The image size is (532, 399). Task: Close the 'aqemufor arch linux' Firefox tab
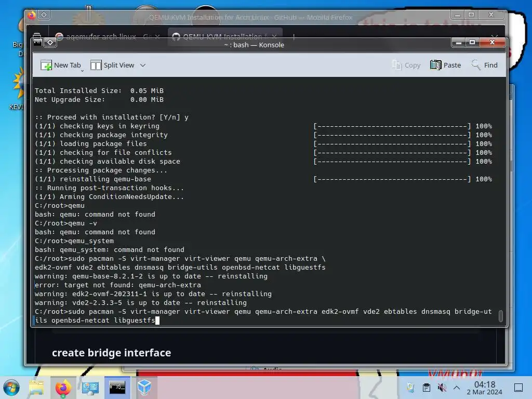coord(157,37)
